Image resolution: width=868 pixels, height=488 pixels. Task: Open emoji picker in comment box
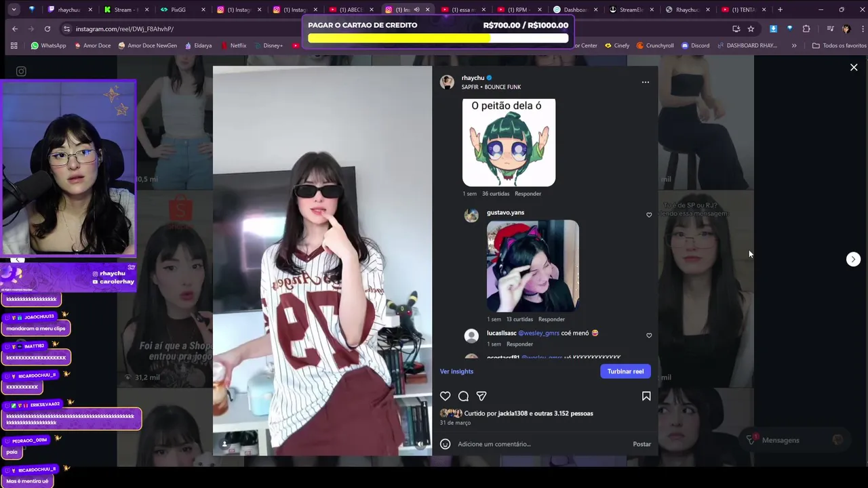point(445,444)
